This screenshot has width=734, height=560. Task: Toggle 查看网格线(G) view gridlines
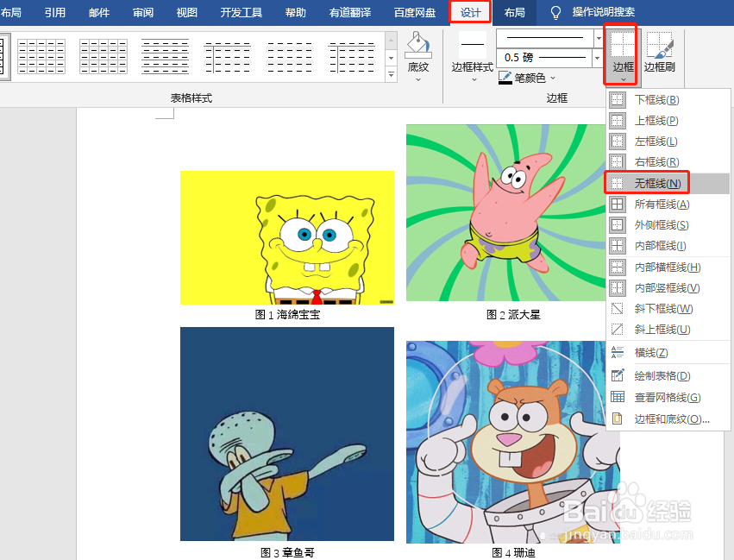click(x=668, y=398)
